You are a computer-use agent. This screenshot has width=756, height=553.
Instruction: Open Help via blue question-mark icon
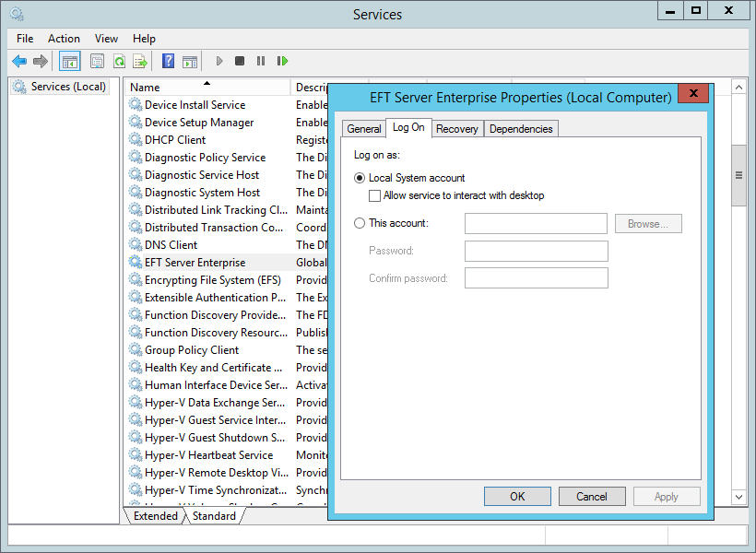(168, 61)
